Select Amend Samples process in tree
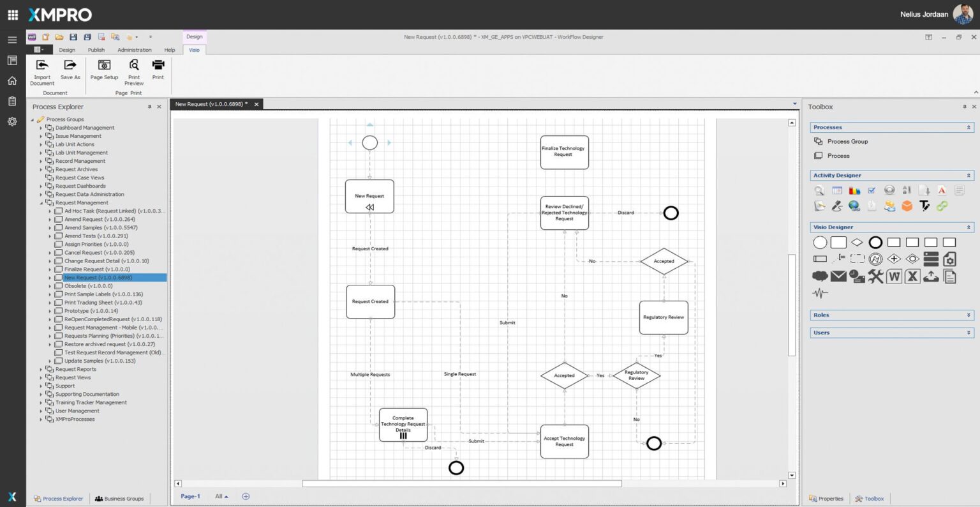 pyautogui.click(x=100, y=227)
